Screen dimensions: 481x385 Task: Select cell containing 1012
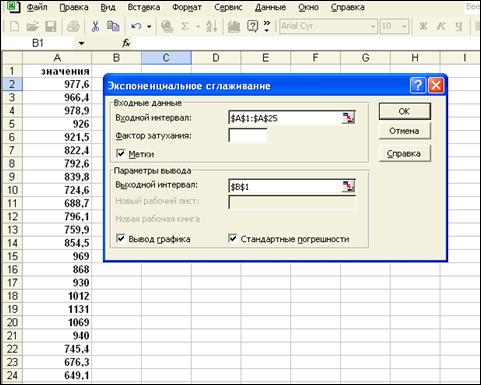(57, 296)
